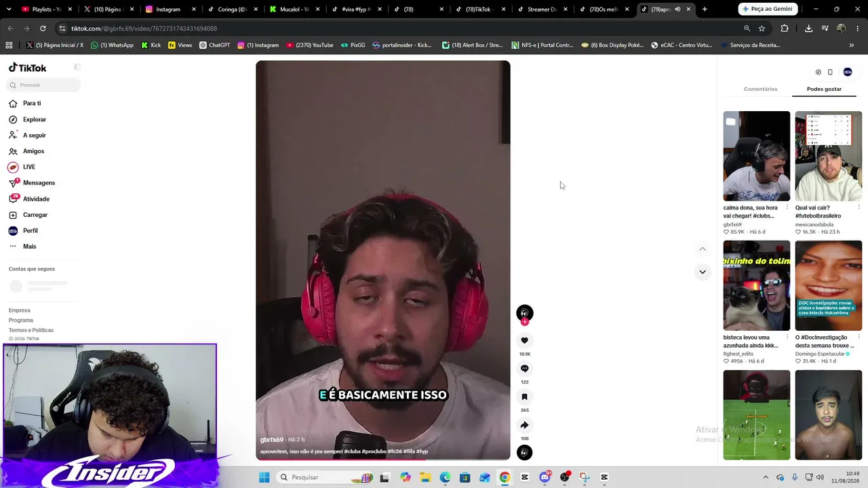Focus the Procurar search field
This screenshot has width=868, height=488.
click(x=43, y=85)
